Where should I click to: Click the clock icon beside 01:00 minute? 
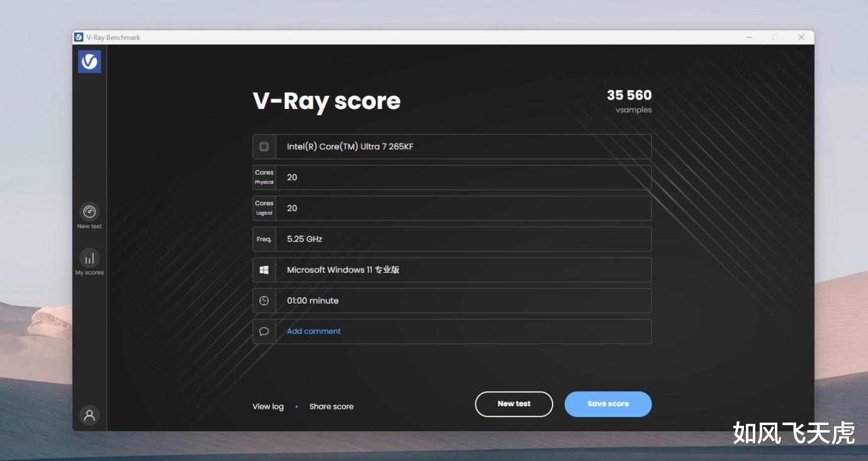pyautogui.click(x=264, y=301)
